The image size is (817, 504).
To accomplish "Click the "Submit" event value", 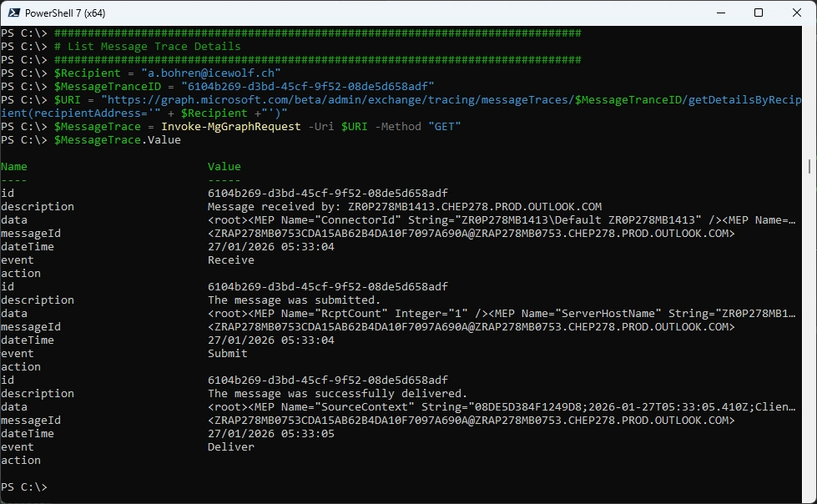I will (227, 353).
